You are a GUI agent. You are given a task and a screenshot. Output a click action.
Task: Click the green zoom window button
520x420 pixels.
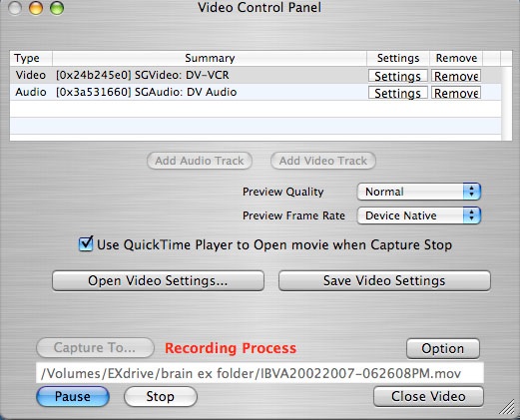pos(57,8)
